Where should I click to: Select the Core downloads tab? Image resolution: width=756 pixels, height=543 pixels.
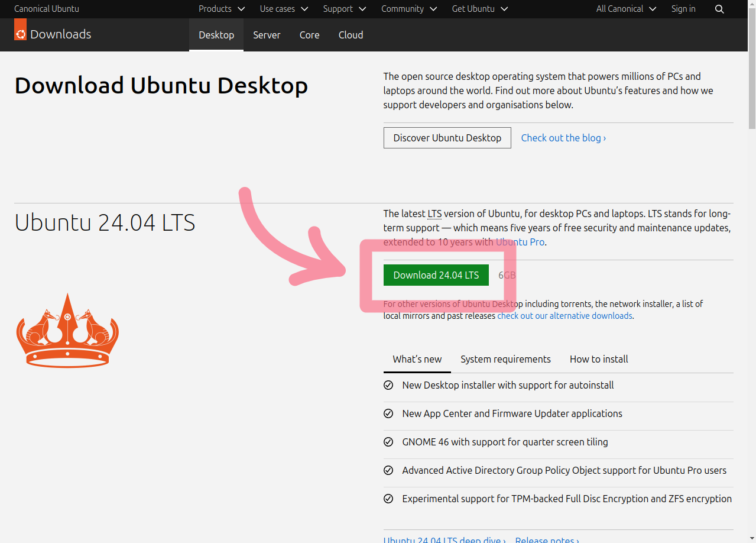pos(309,35)
